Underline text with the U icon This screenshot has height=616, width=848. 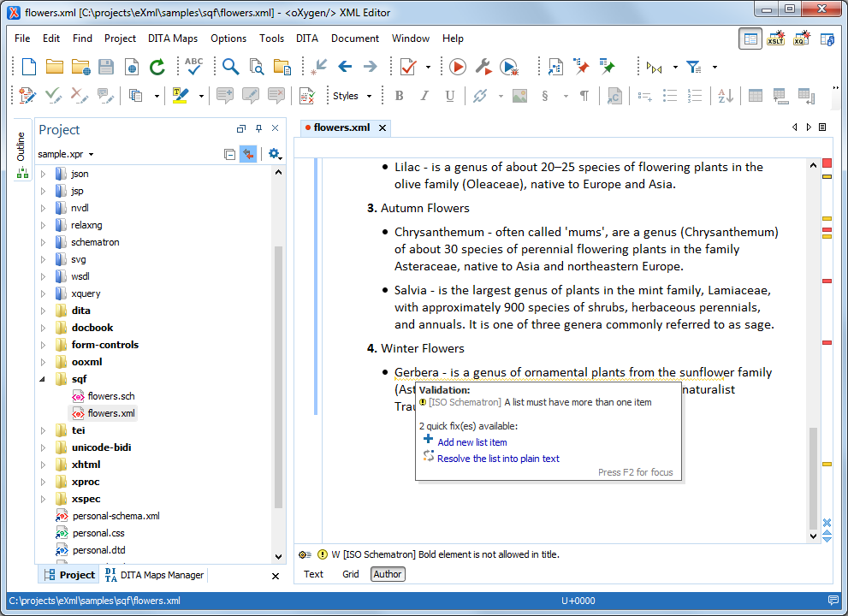point(449,96)
